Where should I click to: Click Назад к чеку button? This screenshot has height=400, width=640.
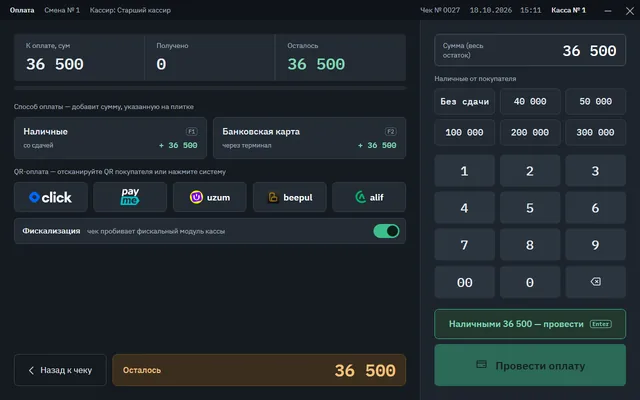[x=60, y=370]
